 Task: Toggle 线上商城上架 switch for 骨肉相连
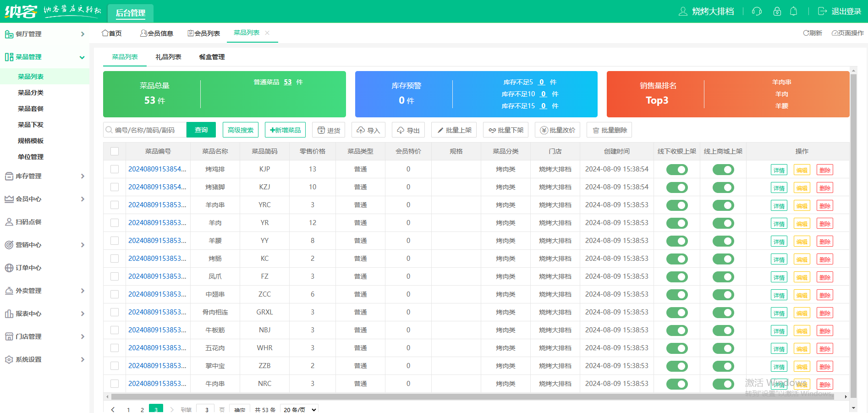723,313
